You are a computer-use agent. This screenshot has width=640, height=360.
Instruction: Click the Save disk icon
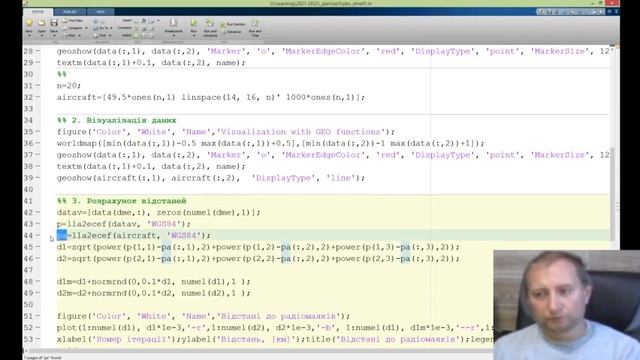pyautogui.click(x=54, y=22)
